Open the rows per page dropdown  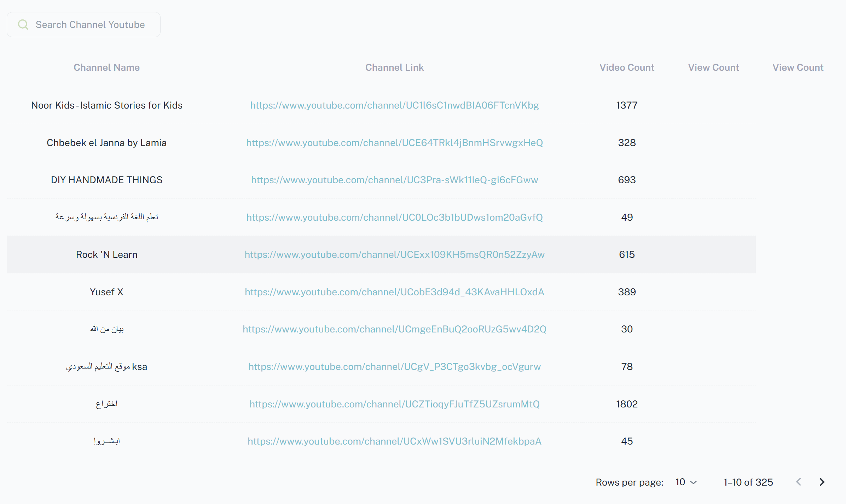tap(686, 482)
